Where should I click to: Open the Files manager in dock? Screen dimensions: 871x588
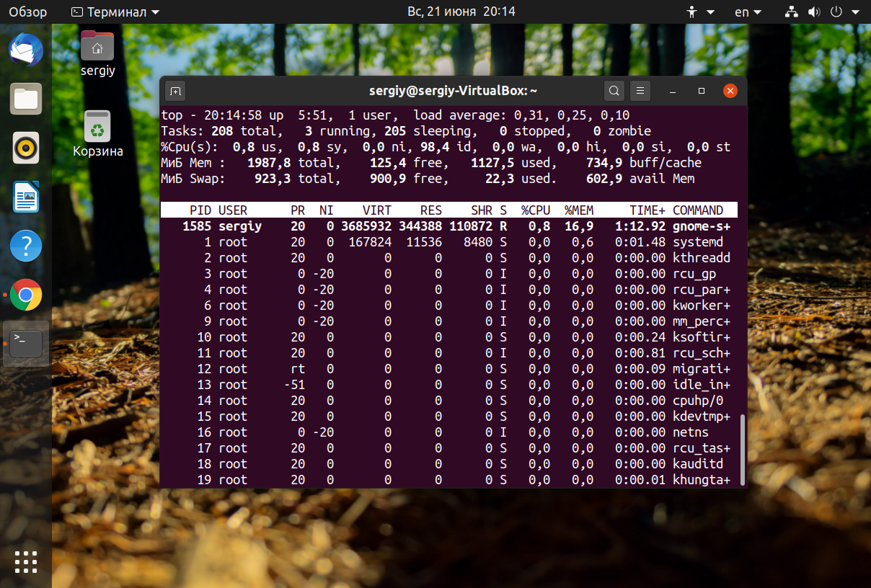coord(26,99)
